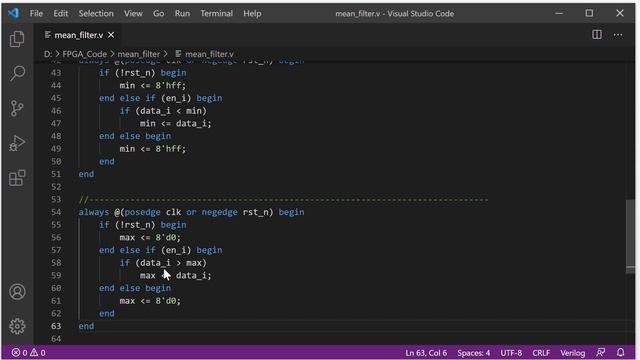Click "max <= 8'd0;" on line 61

click(150, 300)
